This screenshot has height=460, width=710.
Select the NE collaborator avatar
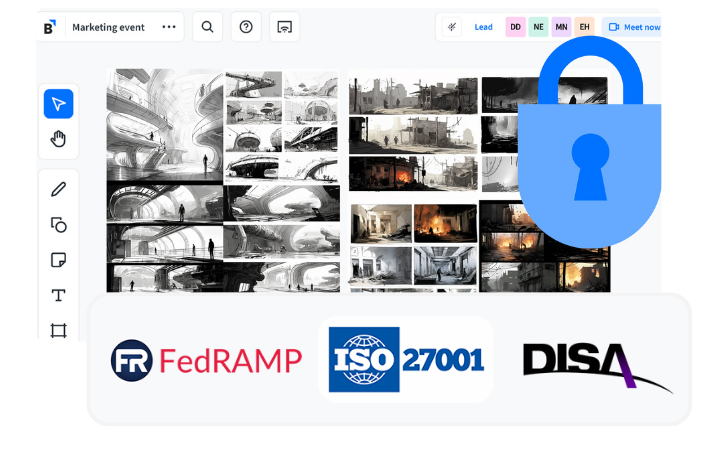[538, 27]
